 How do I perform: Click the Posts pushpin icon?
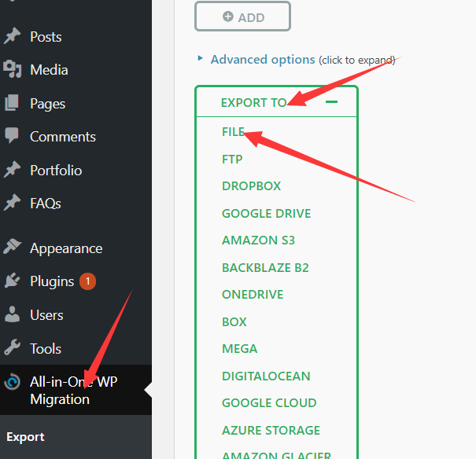click(13, 37)
